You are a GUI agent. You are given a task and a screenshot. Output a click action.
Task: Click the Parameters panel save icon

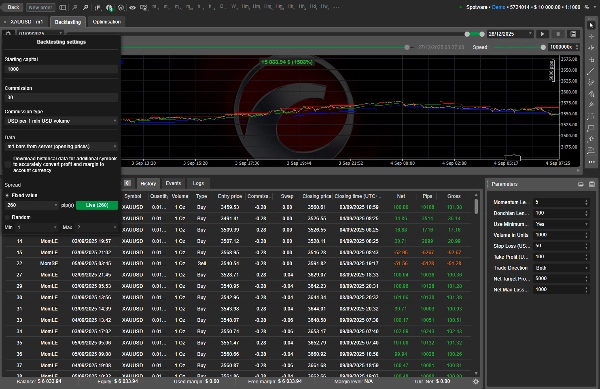[592, 184]
